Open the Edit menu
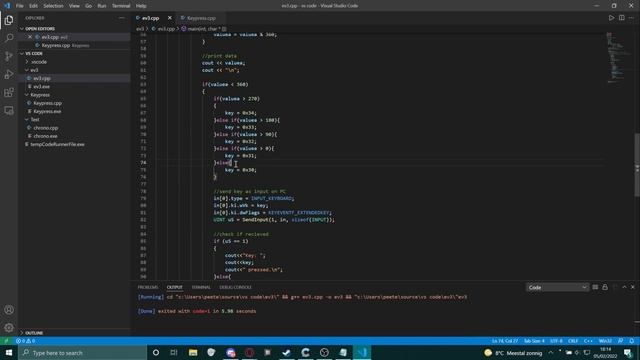The width and height of the screenshot is (640, 360). tap(33, 6)
